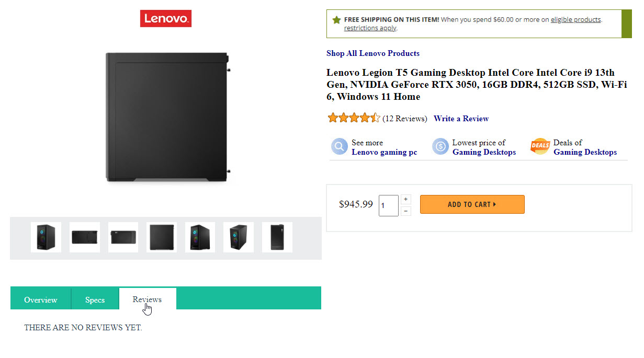
Task: Open the Overview tab
Action: click(40, 300)
